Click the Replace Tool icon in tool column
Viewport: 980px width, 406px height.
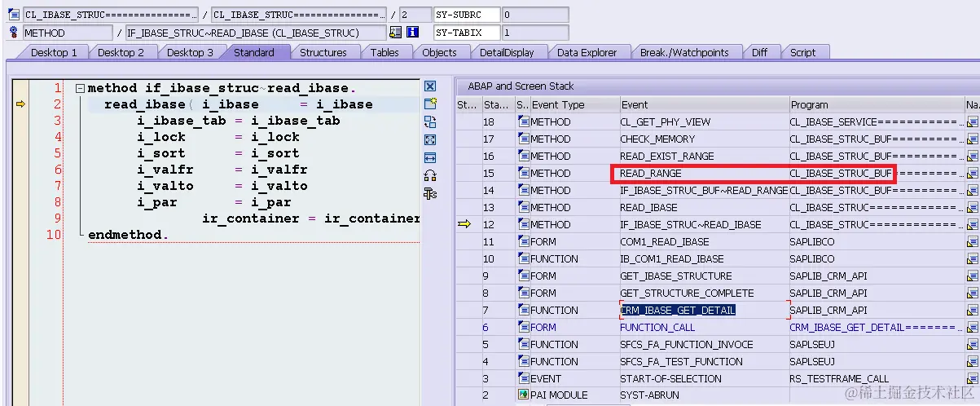(430, 121)
